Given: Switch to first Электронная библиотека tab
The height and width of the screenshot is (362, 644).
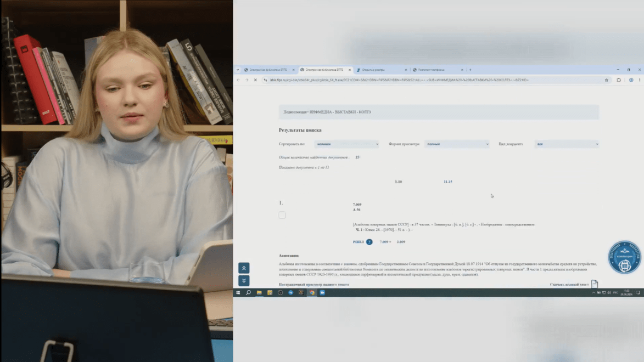Looking at the screenshot, I should coord(269,70).
